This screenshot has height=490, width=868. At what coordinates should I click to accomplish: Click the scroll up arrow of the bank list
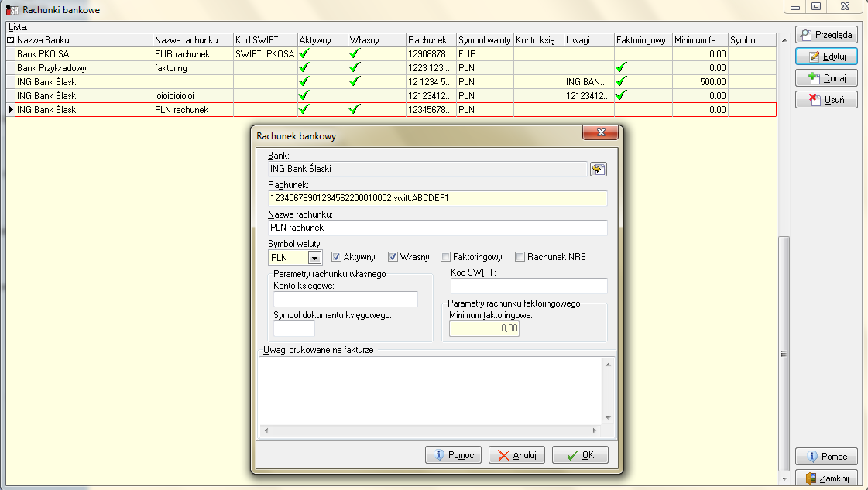pyautogui.click(x=784, y=39)
